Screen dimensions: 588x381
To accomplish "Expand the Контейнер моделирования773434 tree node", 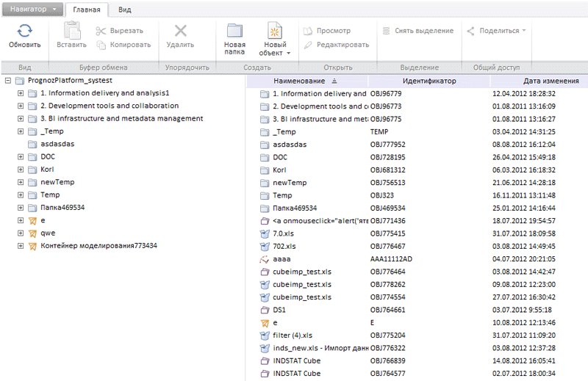I will [x=21, y=245].
